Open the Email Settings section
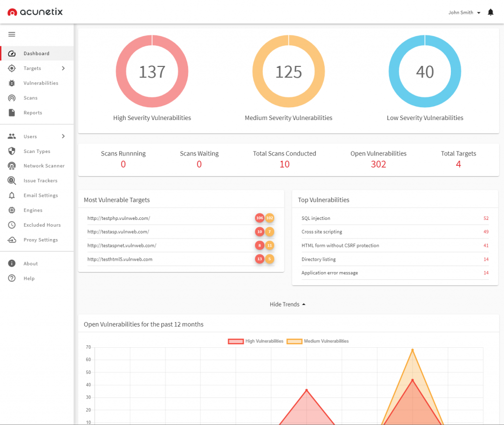The height and width of the screenshot is (425, 504). (x=11, y=195)
